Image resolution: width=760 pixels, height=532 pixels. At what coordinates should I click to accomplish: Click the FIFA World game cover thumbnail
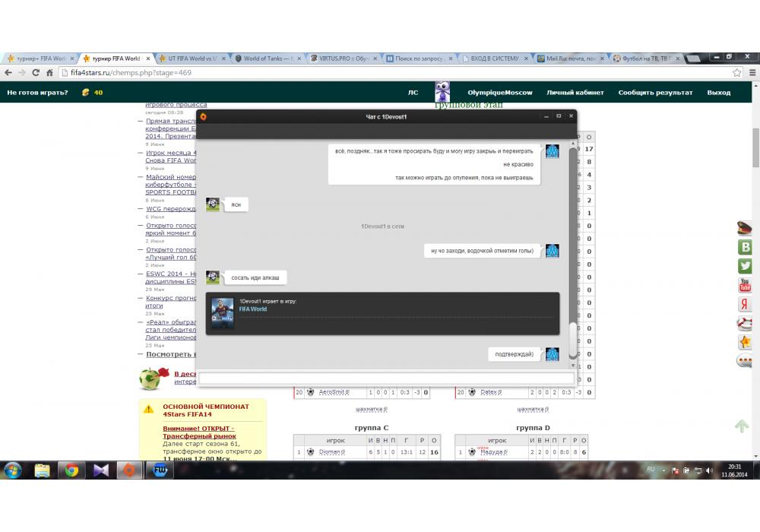[223, 313]
